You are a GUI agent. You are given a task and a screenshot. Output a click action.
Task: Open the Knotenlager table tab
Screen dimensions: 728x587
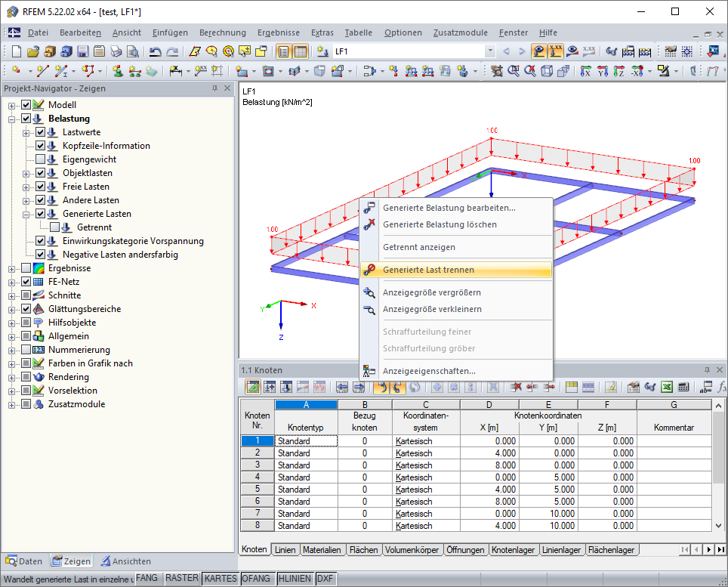pos(513,550)
